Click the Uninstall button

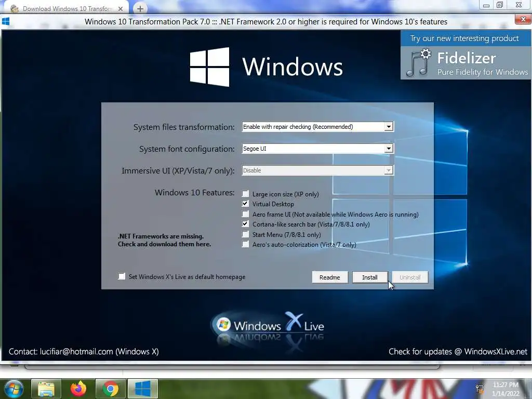tap(410, 277)
